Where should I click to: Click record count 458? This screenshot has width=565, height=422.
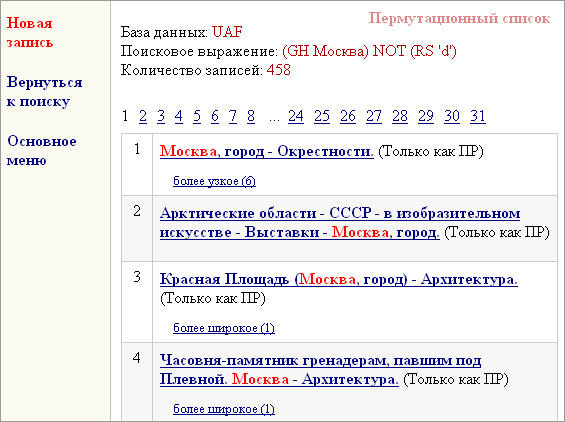279,70
